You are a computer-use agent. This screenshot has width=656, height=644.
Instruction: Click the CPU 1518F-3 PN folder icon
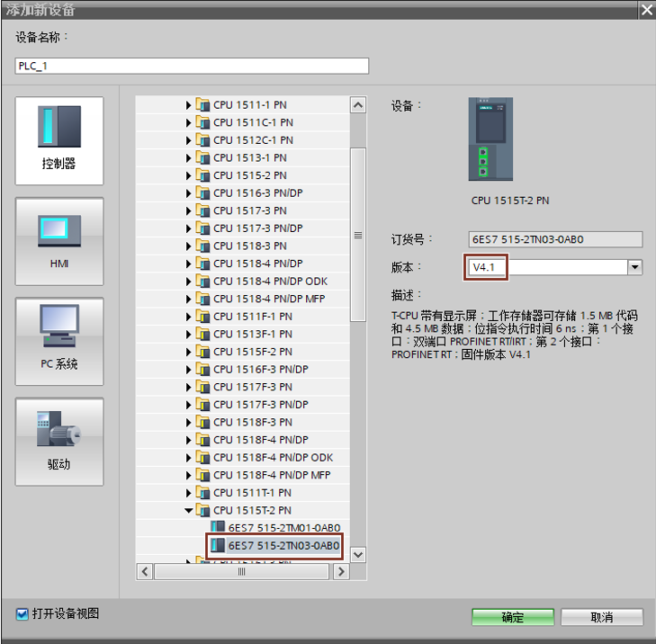click(x=202, y=423)
